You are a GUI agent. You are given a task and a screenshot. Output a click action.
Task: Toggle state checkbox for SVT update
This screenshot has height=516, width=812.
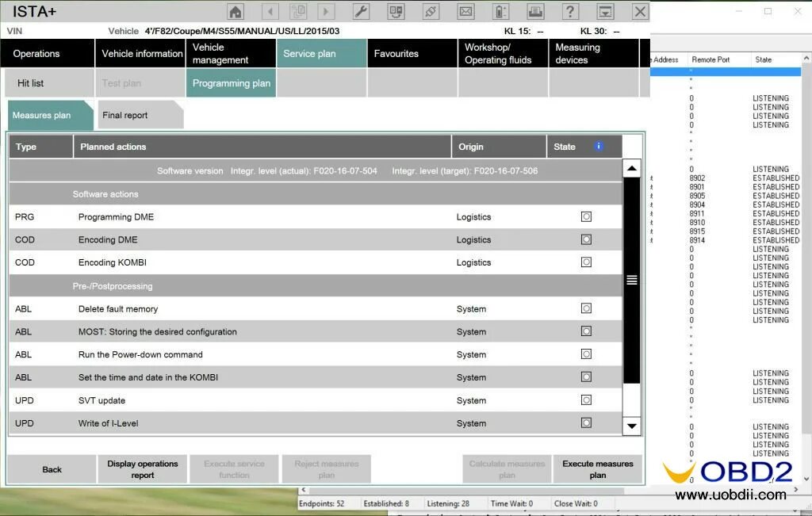click(586, 400)
